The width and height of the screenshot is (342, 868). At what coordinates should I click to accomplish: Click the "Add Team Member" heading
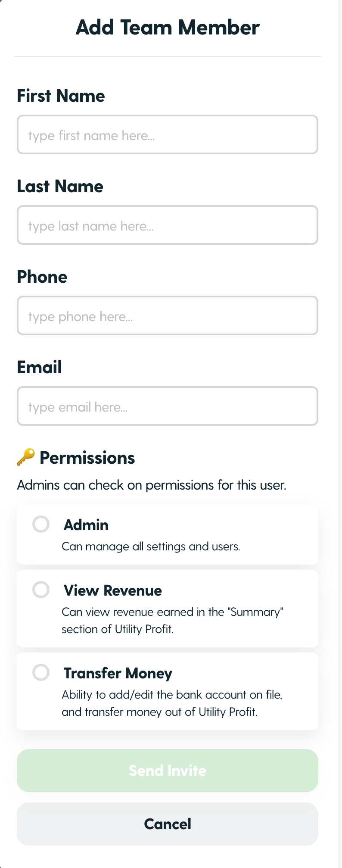(x=168, y=28)
